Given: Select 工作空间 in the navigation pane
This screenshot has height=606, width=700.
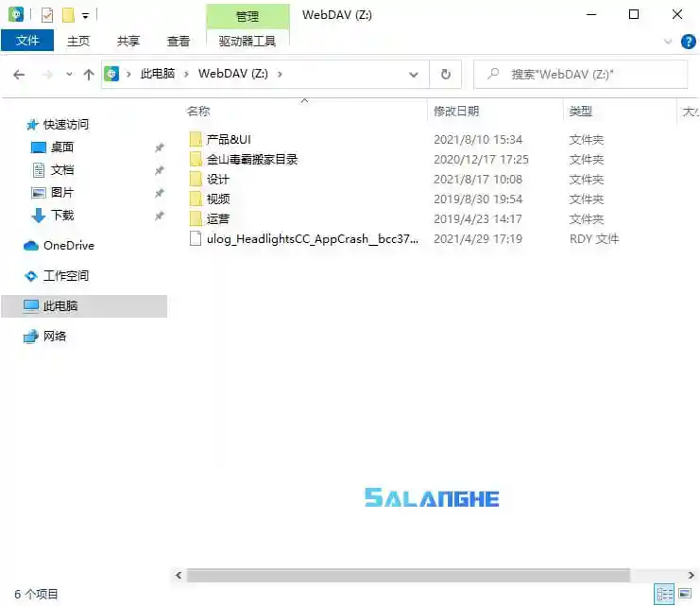Looking at the screenshot, I should (x=65, y=276).
